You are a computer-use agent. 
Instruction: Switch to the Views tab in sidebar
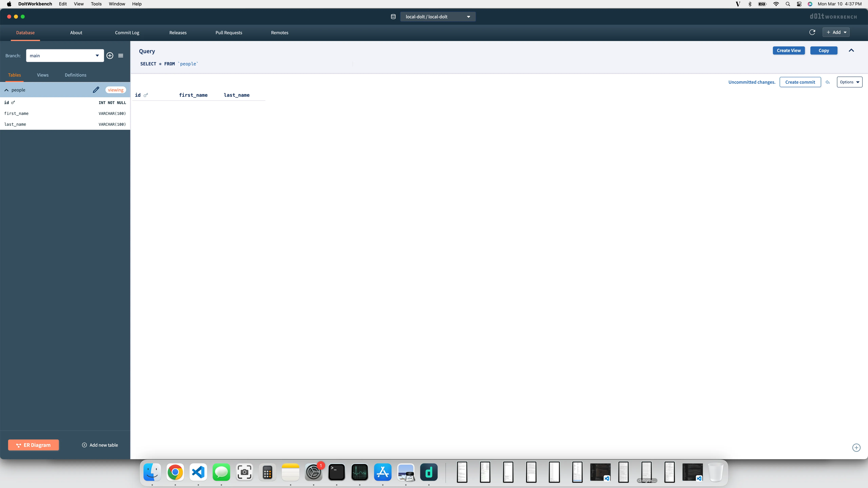[43, 75]
